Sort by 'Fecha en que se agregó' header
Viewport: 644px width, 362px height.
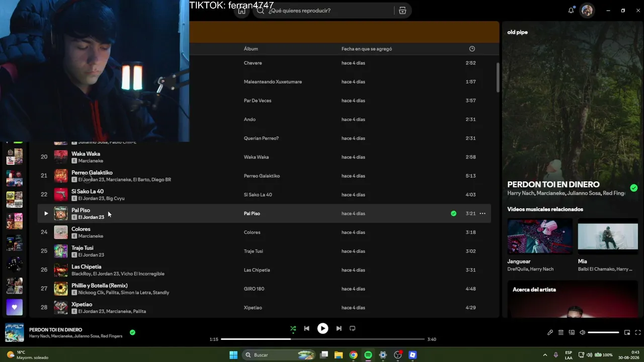(367, 49)
